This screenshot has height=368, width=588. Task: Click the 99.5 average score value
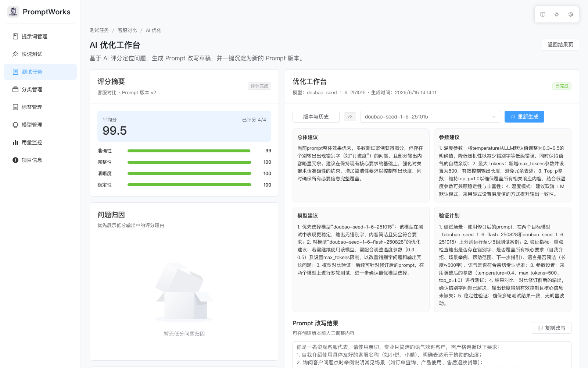pyautogui.click(x=115, y=131)
